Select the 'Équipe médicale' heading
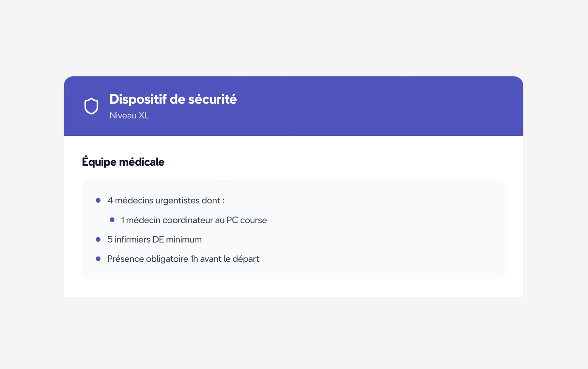This screenshot has width=588, height=369. coord(123,162)
